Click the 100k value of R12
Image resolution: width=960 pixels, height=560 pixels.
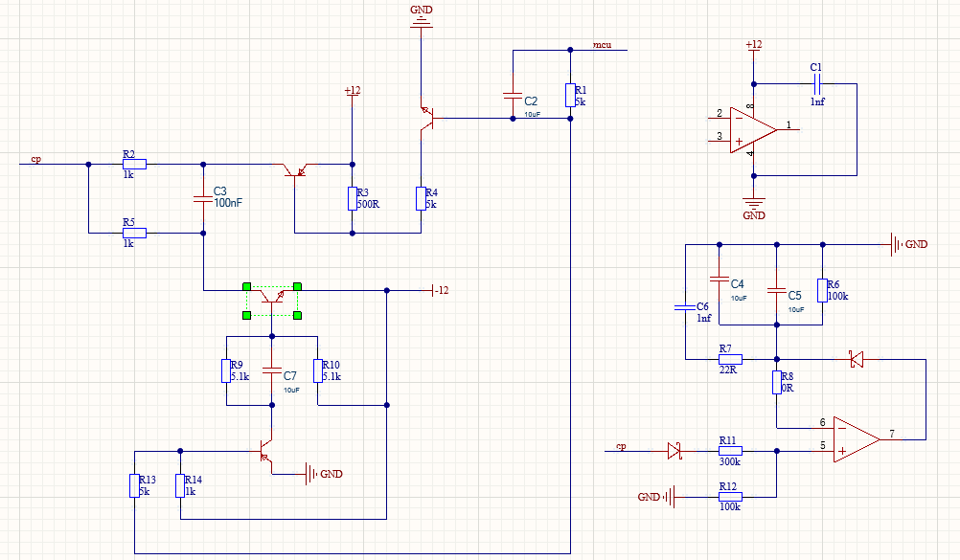point(730,506)
